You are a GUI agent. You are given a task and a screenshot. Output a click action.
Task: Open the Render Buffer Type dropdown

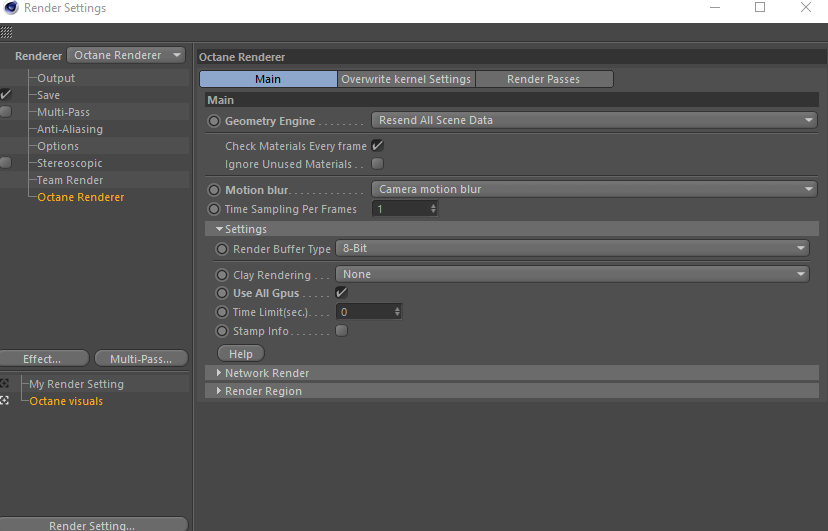point(572,248)
